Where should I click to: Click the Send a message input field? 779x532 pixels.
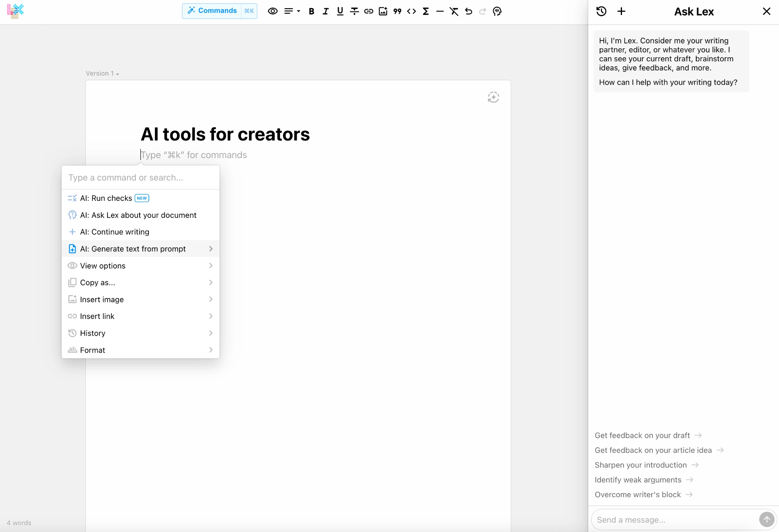pyautogui.click(x=669, y=519)
